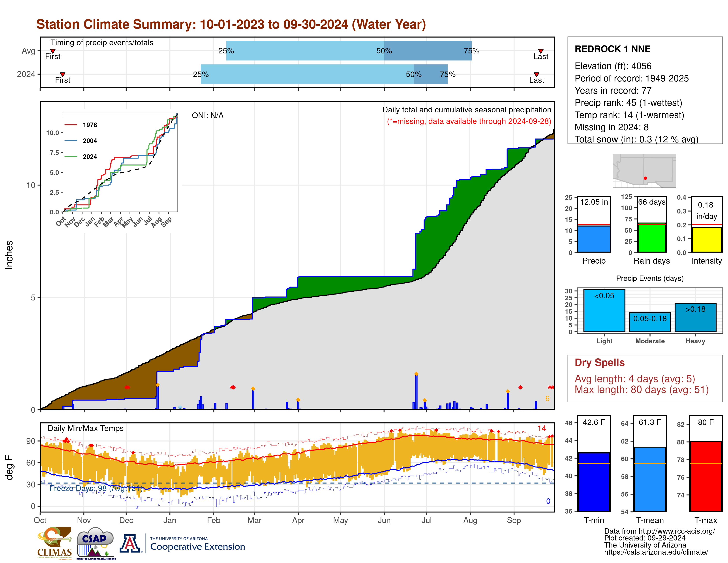Image resolution: width=728 pixels, height=563 pixels.
Task: Click the red T-max bar
Action: (x=706, y=476)
